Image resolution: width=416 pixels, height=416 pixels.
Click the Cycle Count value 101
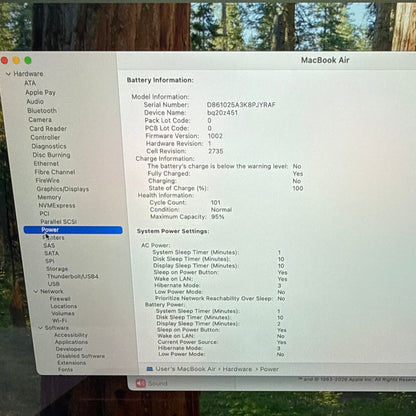coord(216,202)
